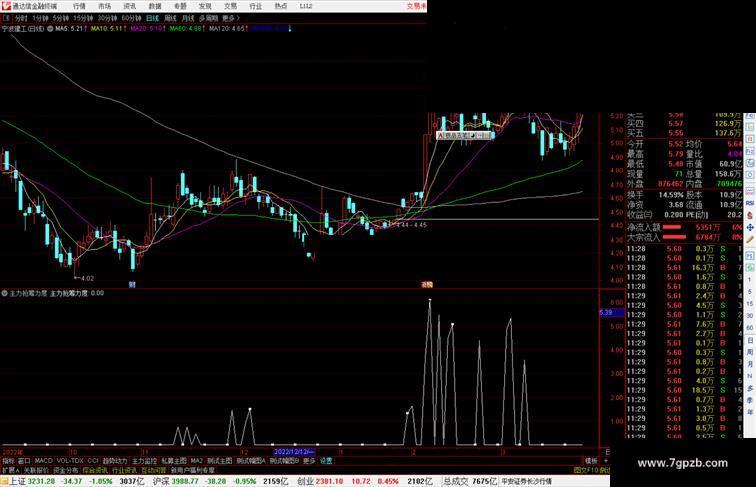This screenshot has height=487, width=756.
Task: Open the 指标 indicator button
Action: coord(9,461)
